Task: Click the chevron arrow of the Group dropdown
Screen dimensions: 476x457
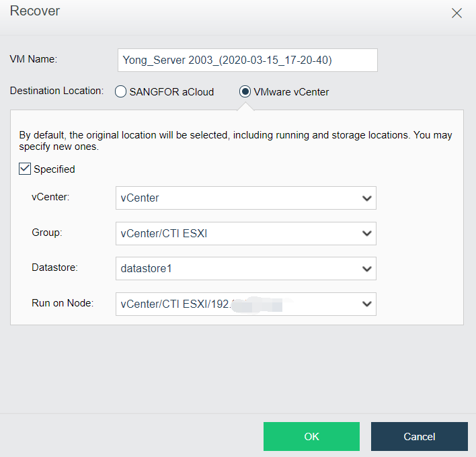Action: (x=366, y=233)
